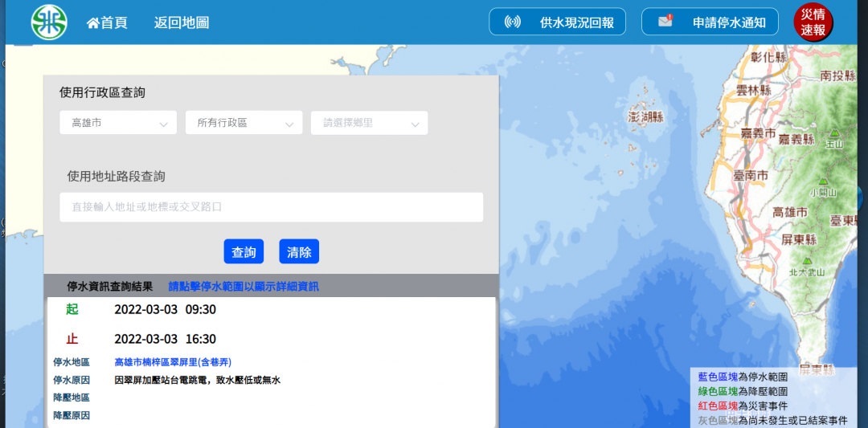Click the blue 清除 clear button

pyautogui.click(x=299, y=251)
